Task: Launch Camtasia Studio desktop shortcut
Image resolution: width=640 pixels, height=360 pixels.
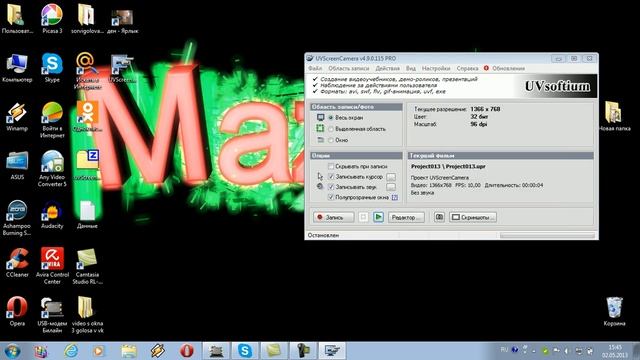Action: [x=87, y=266]
